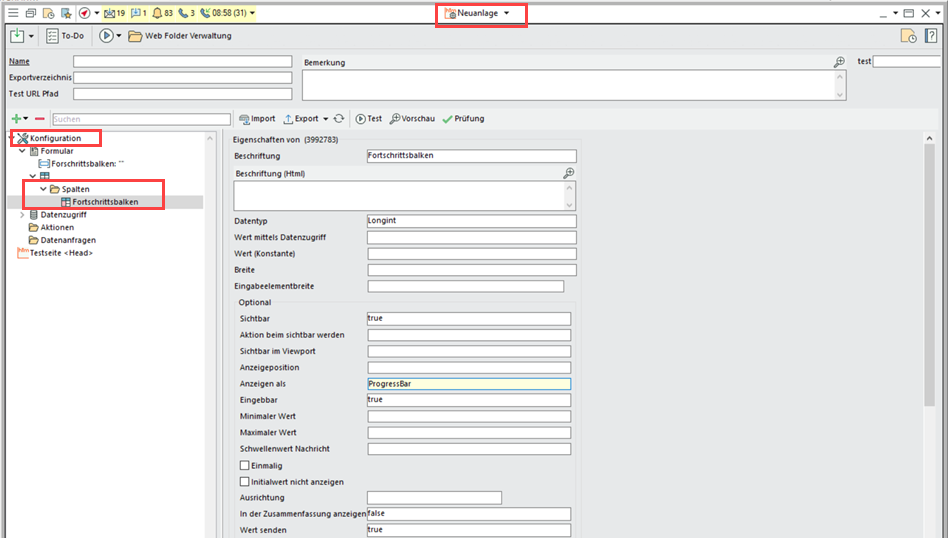Check Initialwert nicht anzeigen checkbox
Image resolution: width=949 pixels, height=538 pixels.
[x=245, y=482]
